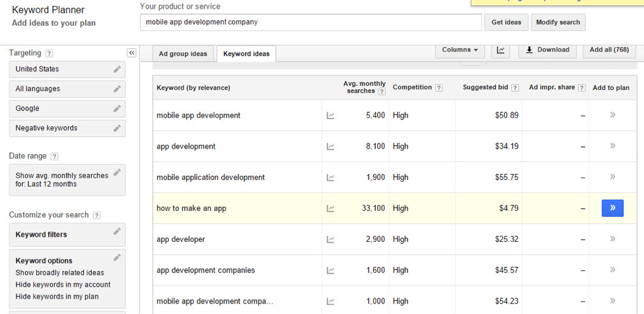Click the Get ideas button
Screen dimensions: 644x314
[506, 22]
